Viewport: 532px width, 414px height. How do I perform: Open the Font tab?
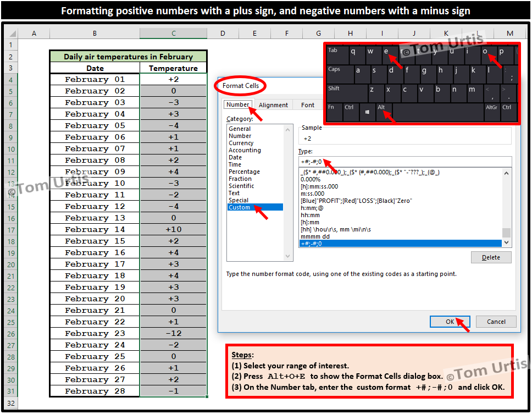[307, 105]
